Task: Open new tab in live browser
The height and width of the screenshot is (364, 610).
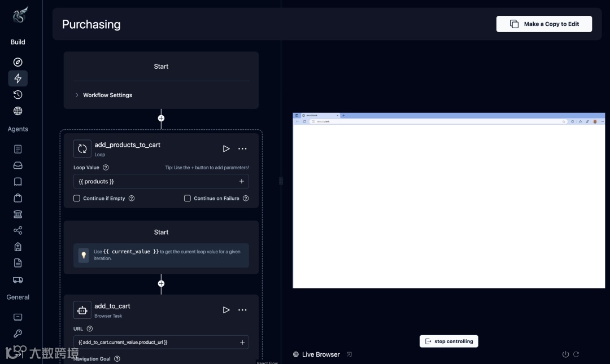Action: coord(343,116)
